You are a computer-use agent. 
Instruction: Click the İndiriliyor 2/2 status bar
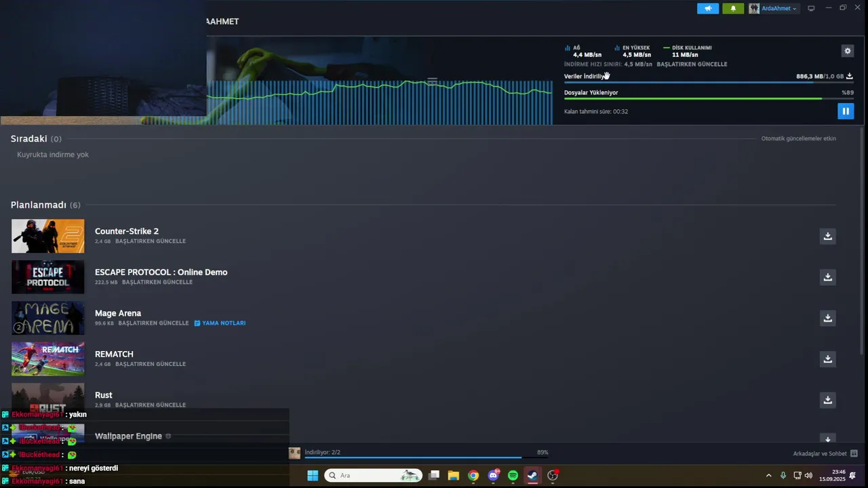tap(426, 453)
